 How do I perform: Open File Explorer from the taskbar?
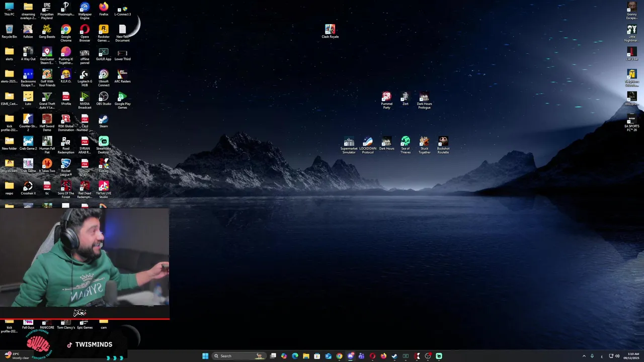[306, 356]
